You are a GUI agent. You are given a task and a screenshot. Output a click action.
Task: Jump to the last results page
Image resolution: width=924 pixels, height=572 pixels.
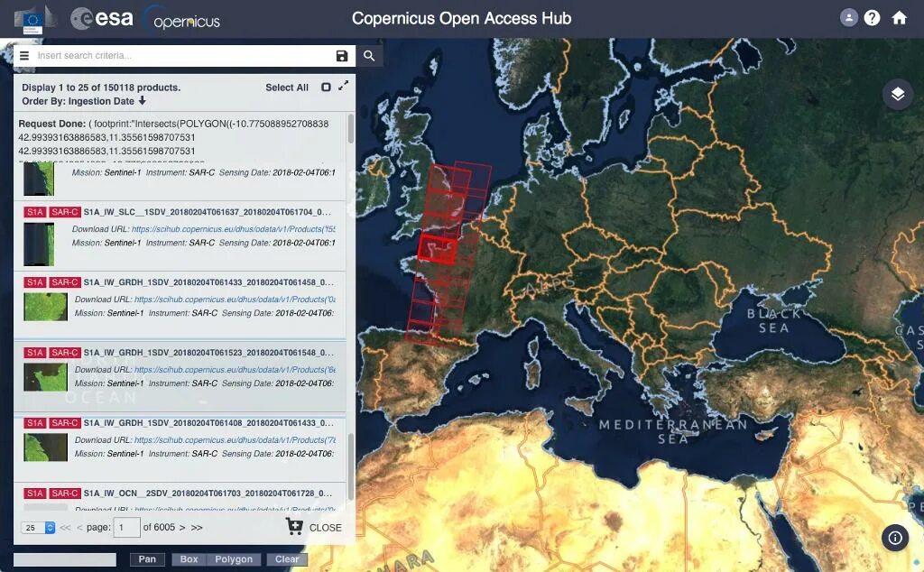197,527
